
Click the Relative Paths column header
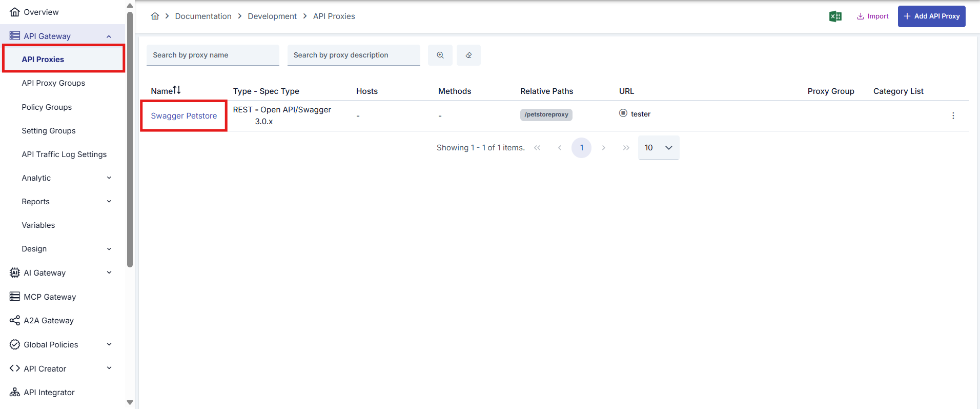546,91
